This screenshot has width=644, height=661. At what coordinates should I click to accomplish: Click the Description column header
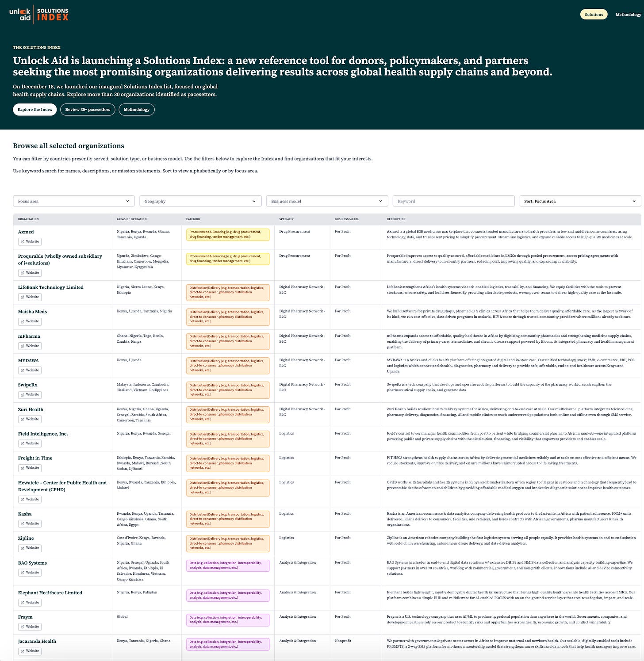(396, 219)
